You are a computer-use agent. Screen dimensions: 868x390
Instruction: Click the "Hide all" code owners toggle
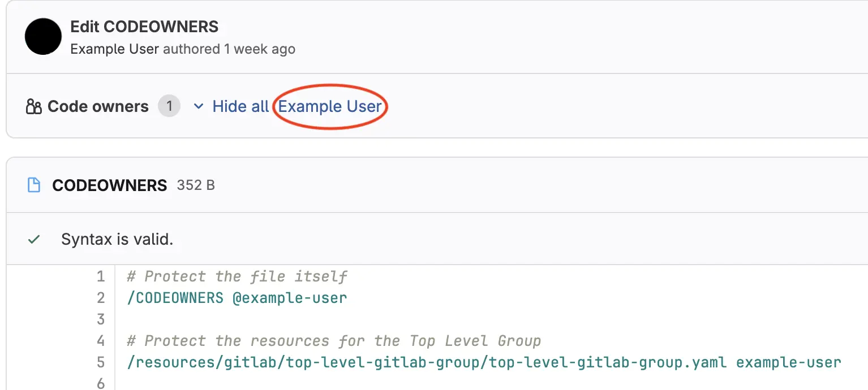240,106
